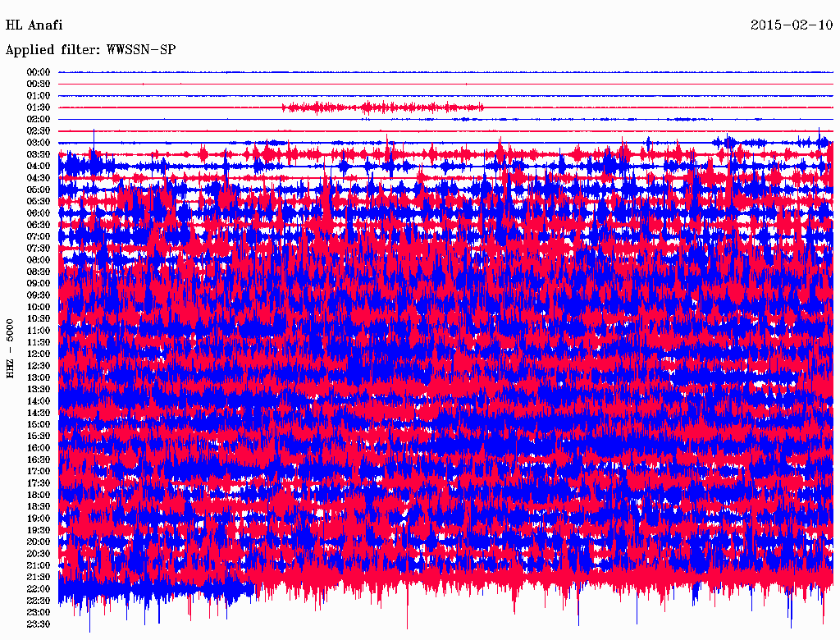Click the 18:00 time label
Viewport: 840px width, 640px height.
pyautogui.click(x=38, y=495)
